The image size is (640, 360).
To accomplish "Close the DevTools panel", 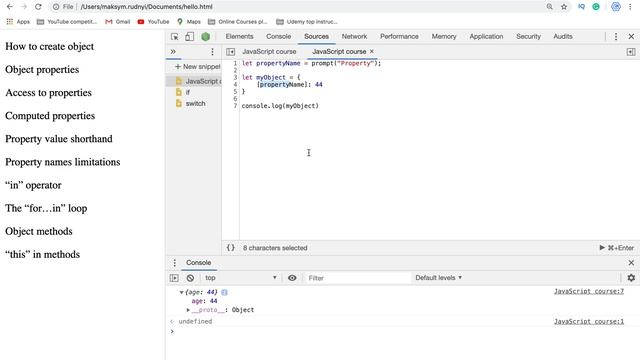I will [x=631, y=36].
